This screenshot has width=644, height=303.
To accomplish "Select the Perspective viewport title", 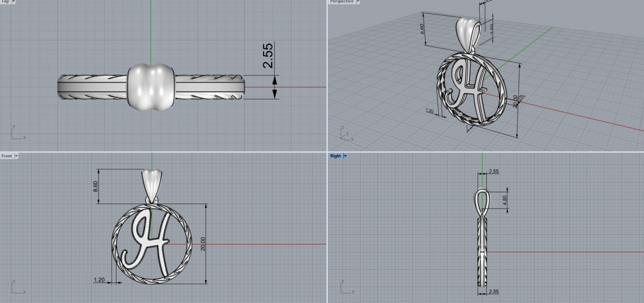I will pos(342,2).
